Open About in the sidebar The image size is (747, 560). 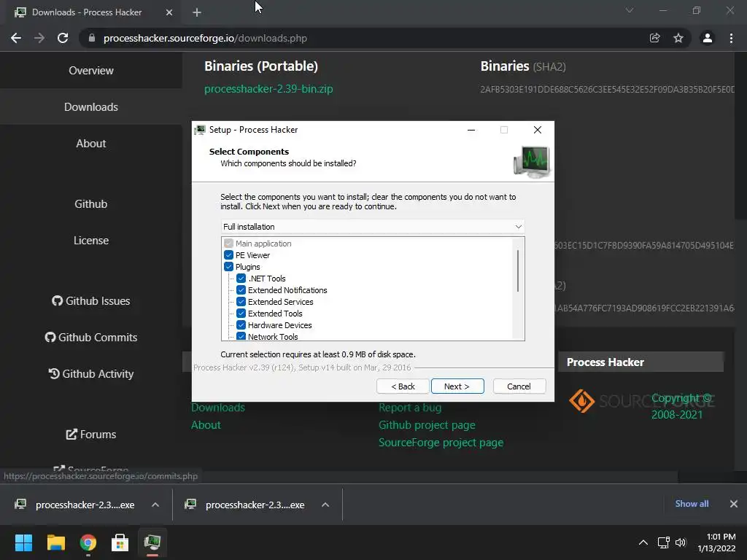pos(91,144)
